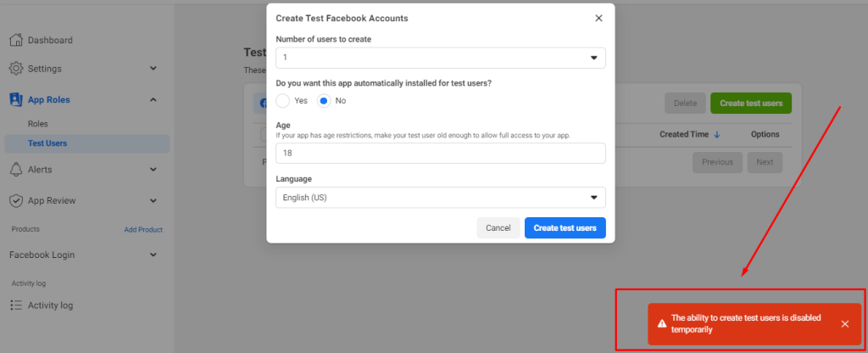Open the Language English (US) dropdown
868x353 pixels.
[x=441, y=197]
